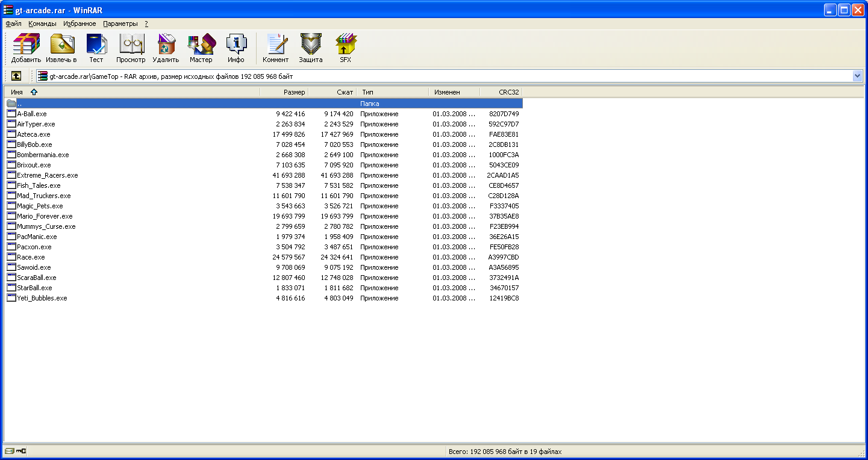Select the Brixout.exe file name
Image resolution: width=868 pixels, height=460 pixels.
point(34,165)
